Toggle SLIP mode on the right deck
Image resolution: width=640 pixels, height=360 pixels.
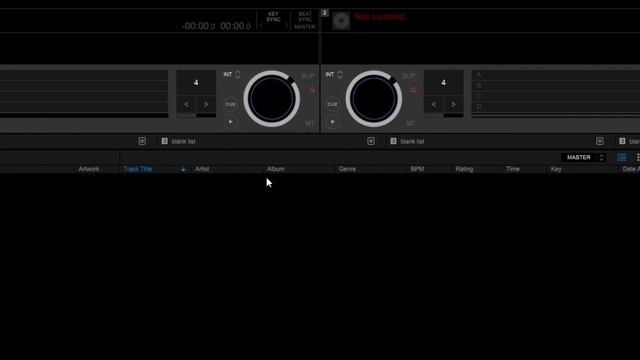tap(409, 76)
